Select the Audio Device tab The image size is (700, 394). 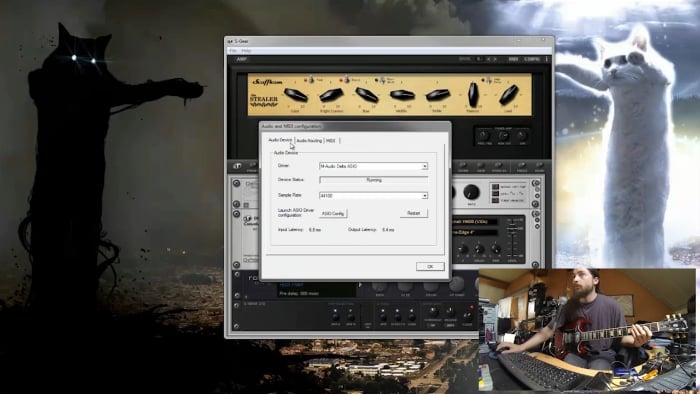click(280, 140)
